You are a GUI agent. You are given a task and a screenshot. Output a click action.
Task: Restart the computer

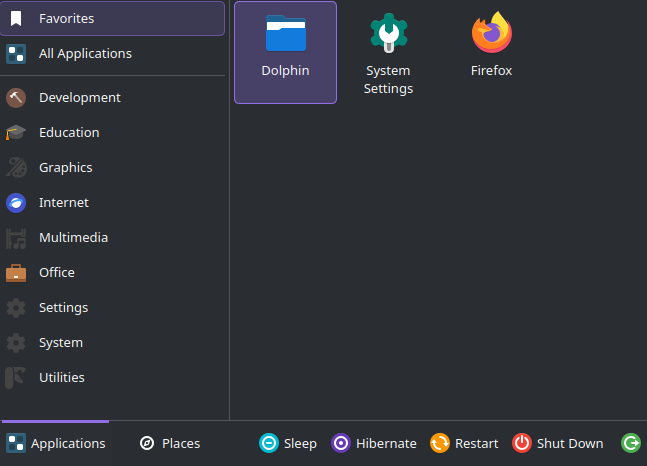(464, 443)
